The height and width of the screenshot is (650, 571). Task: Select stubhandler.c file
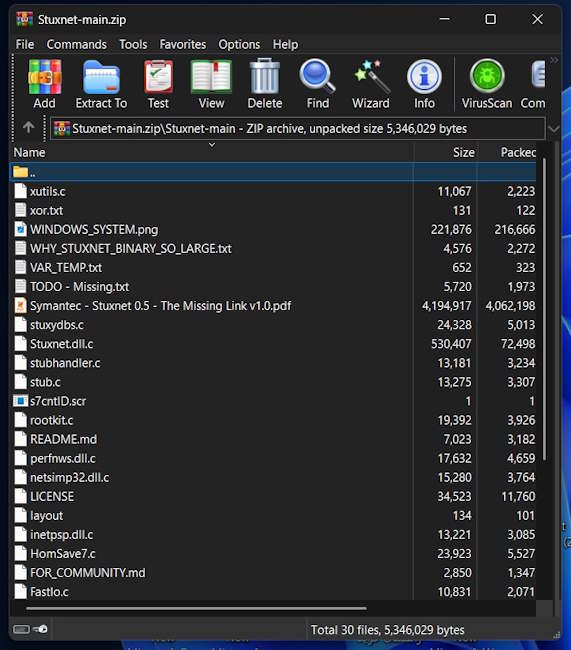65,363
